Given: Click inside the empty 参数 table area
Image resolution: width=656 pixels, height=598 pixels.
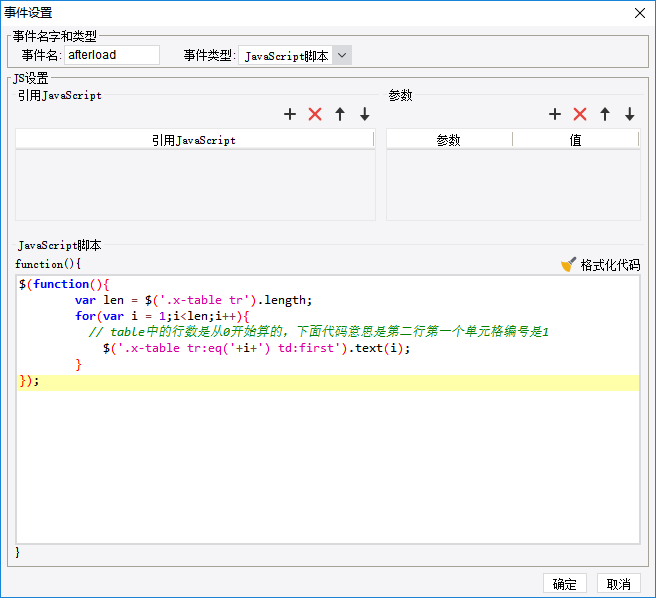Looking at the screenshot, I should (513, 185).
